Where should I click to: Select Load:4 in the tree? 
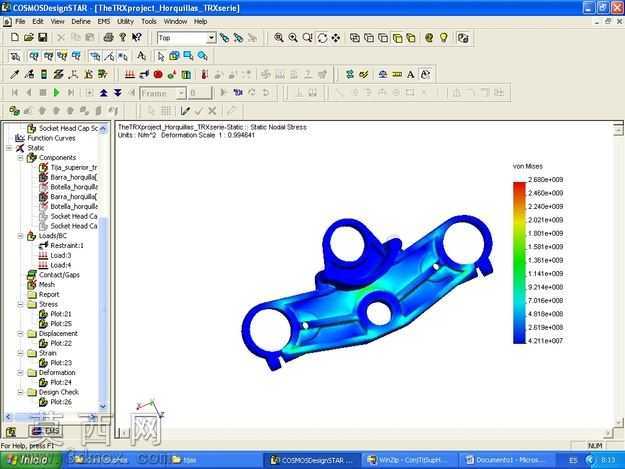[x=61, y=265]
